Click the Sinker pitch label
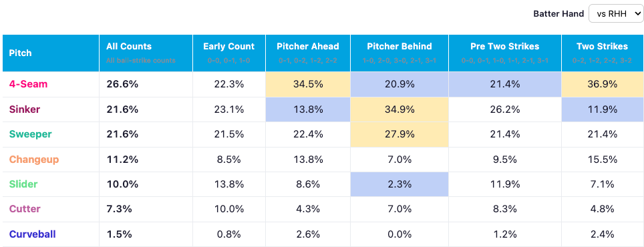The width and height of the screenshot is (644, 247). [x=25, y=109]
